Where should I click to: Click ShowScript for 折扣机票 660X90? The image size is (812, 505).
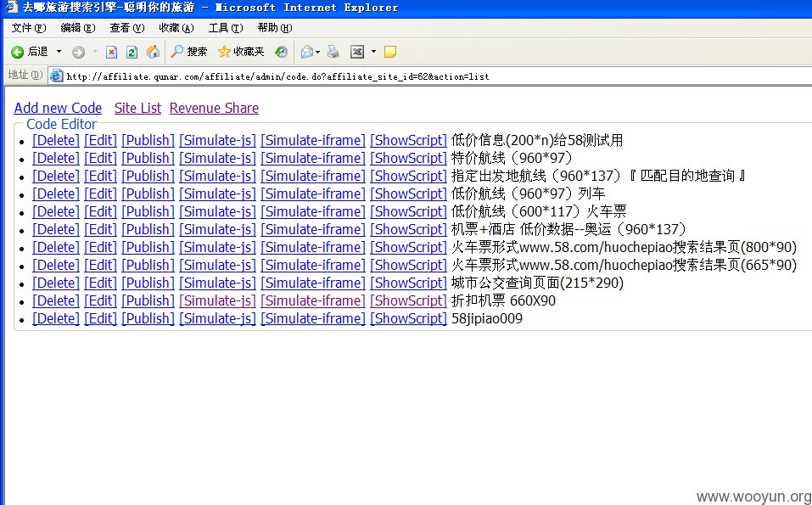coord(408,300)
